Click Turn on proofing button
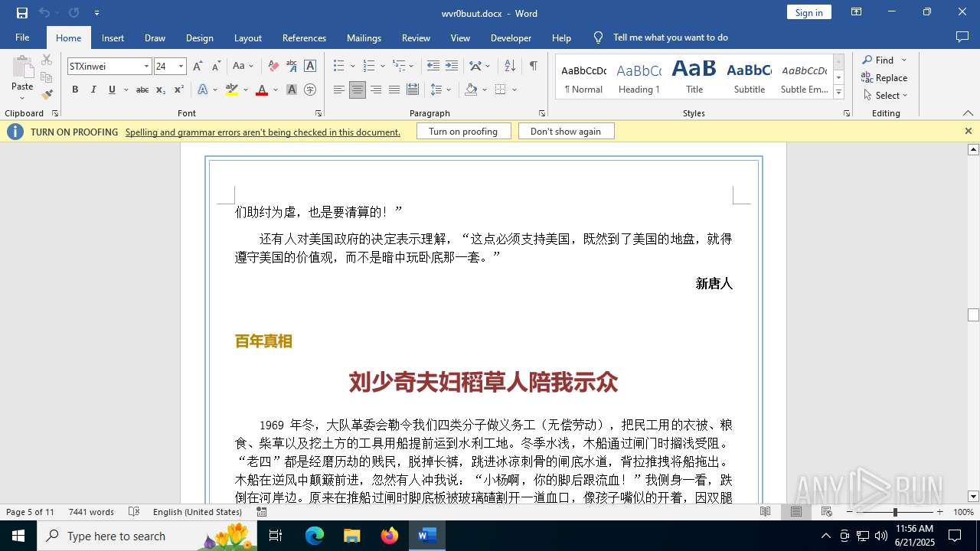Viewport: 980px width, 551px height. 463,132
